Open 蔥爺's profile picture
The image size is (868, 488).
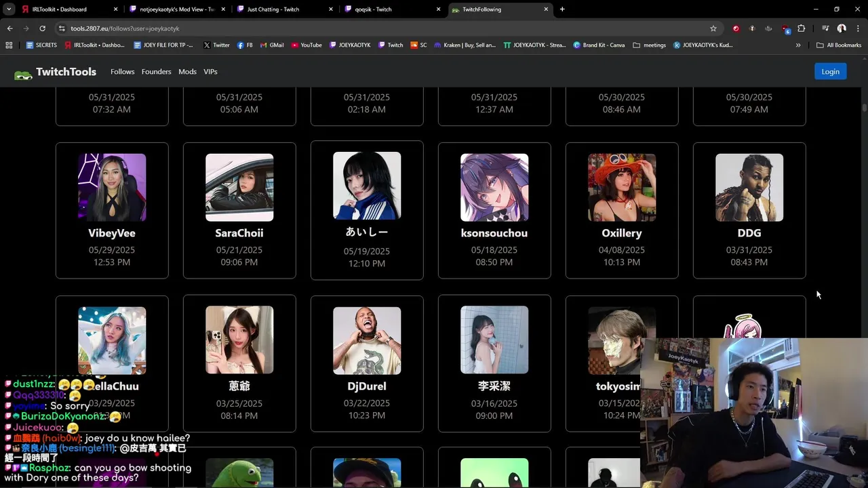[239, 340]
